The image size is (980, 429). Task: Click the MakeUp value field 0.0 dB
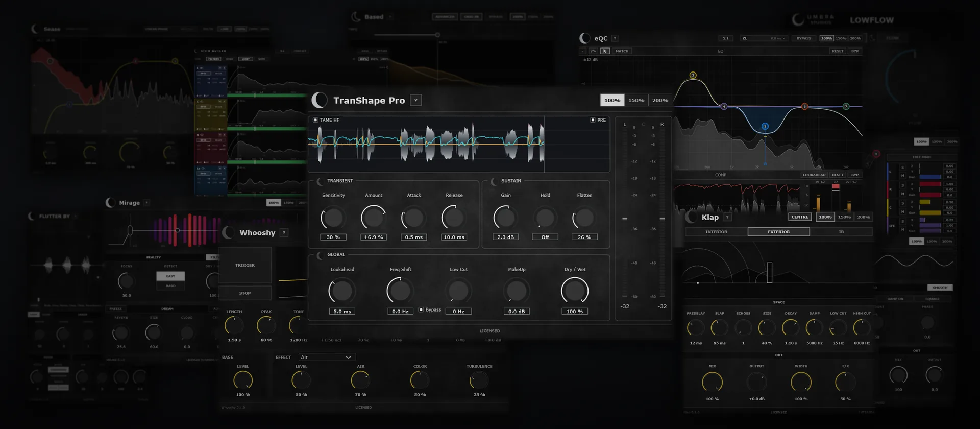[517, 312]
